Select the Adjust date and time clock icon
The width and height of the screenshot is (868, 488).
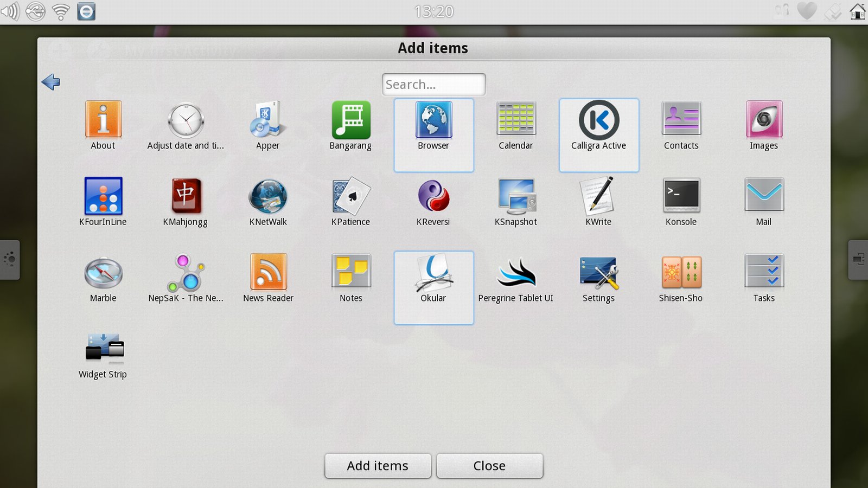pos(186,120)
